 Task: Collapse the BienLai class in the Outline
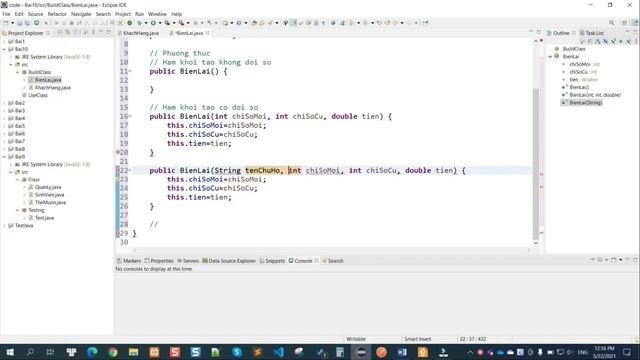click(550, 56)
